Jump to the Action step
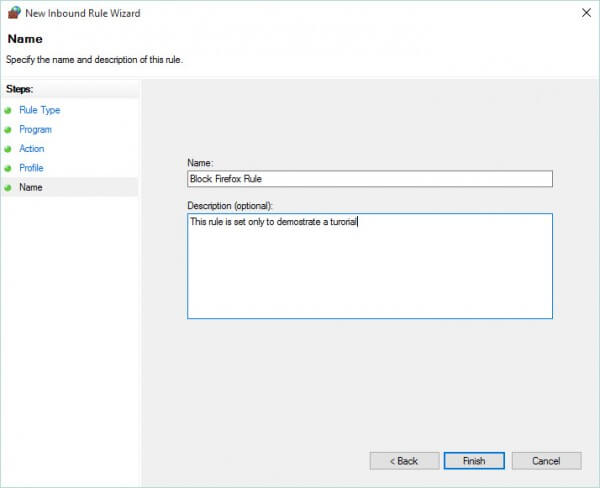 32,149
